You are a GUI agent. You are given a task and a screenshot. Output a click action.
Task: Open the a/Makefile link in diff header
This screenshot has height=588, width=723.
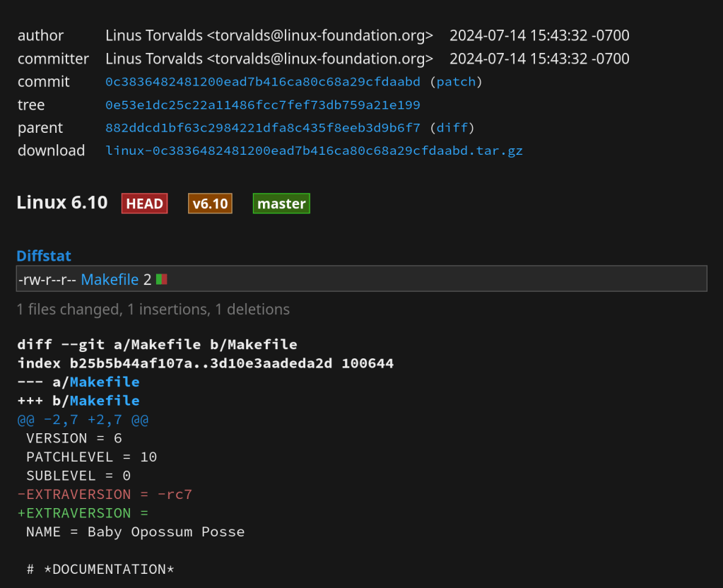click(x=104, y=382)
